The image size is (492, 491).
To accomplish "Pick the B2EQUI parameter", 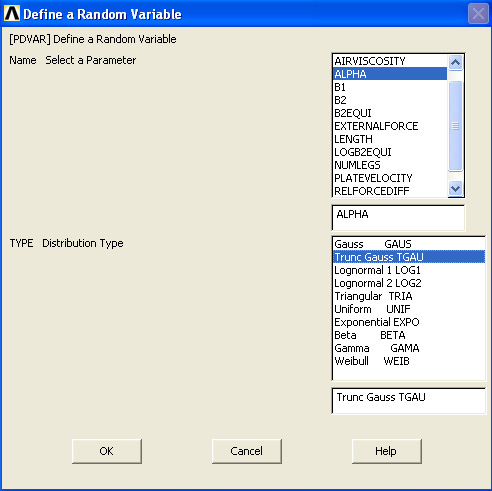I will [x=390, y=113].
